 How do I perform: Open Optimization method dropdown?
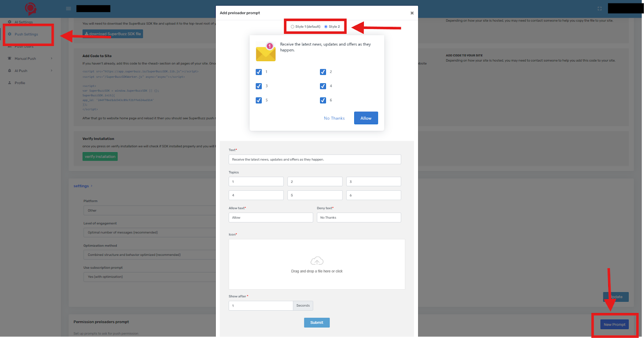[x=150, y=255]
